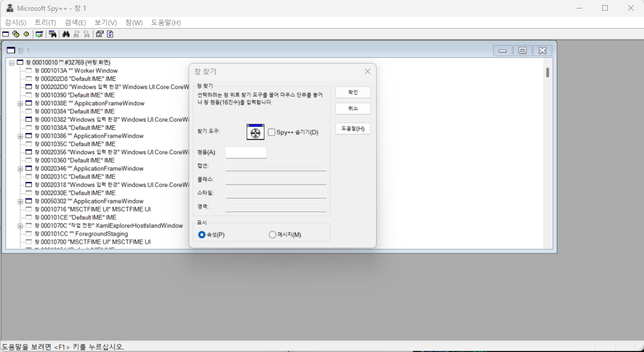The width and height of the screenshot is (644, 352).
Task: Click window icon of root node 00010010
Action: pyautogui.click(x=20, y=62)
